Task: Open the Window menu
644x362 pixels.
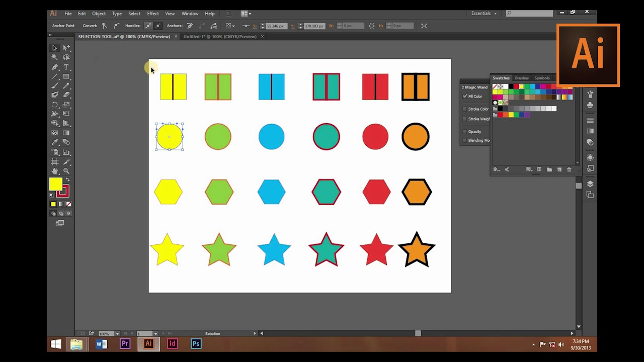Action: 190,14
